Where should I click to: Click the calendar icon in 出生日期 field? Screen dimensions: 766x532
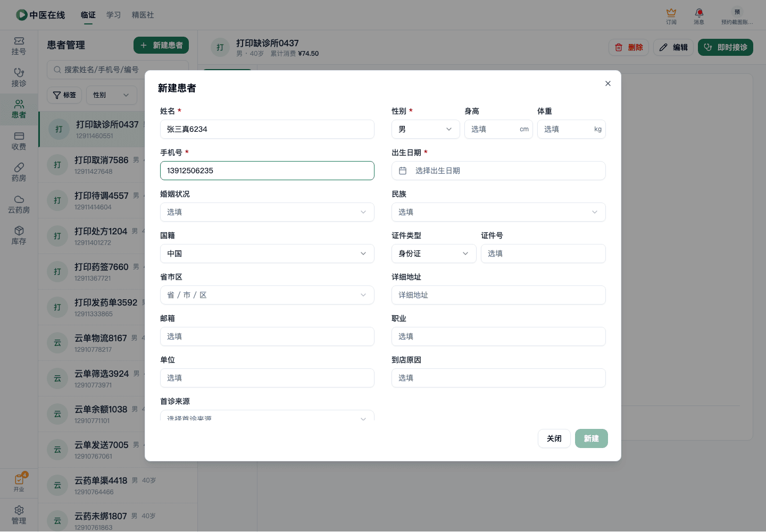tap(403, 171)
